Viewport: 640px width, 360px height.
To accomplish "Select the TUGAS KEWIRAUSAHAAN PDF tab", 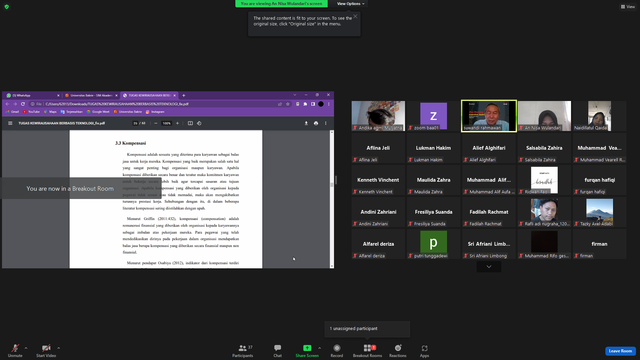I will (149, 96).
